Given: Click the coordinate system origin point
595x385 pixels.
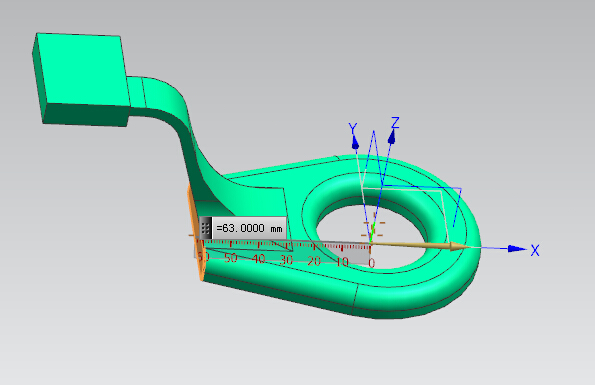Looking at the screenshot, I should (x=371, y=242).
